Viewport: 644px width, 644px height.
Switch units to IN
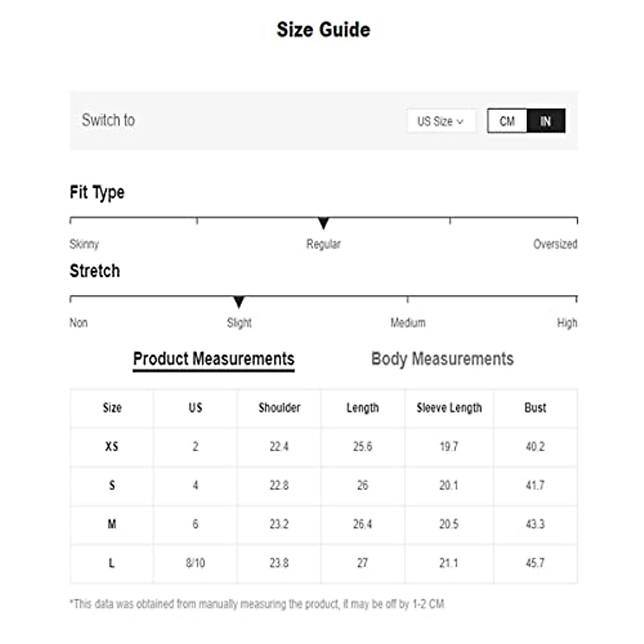click(546, 121)
